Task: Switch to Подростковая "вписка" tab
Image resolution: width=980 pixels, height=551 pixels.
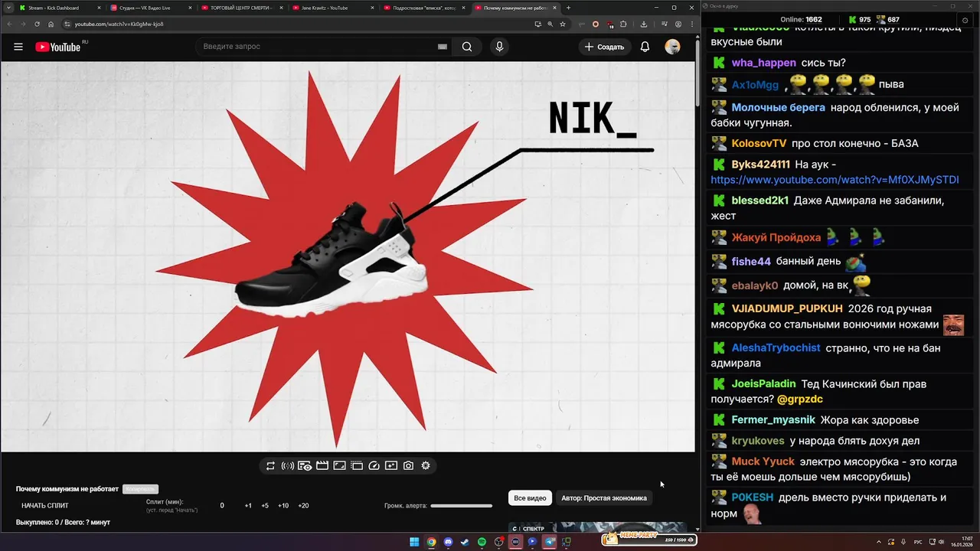Action: [x=424, y=8]
